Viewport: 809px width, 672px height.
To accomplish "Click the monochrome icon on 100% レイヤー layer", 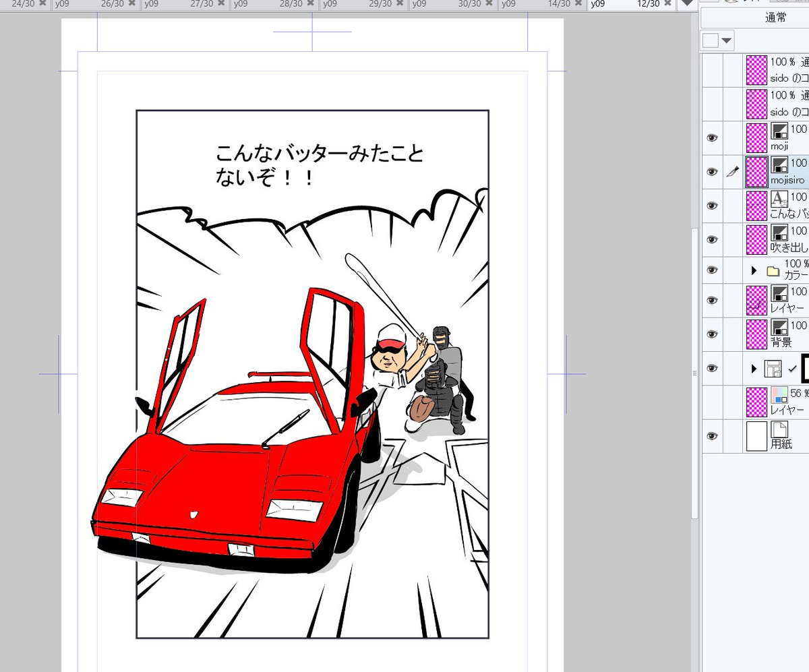I will point(779,293).
